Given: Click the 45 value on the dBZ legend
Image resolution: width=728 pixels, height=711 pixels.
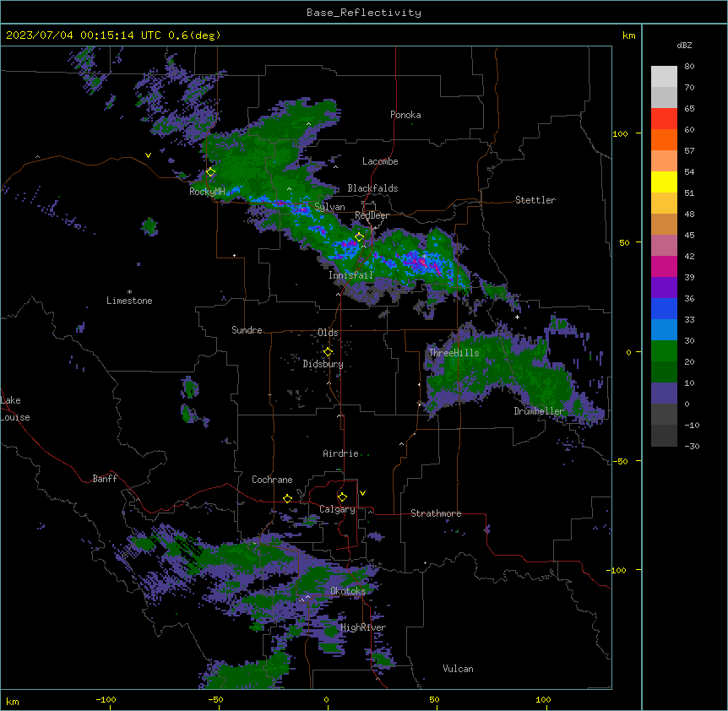Looking at the screenshot, I should tap(689, 235).
